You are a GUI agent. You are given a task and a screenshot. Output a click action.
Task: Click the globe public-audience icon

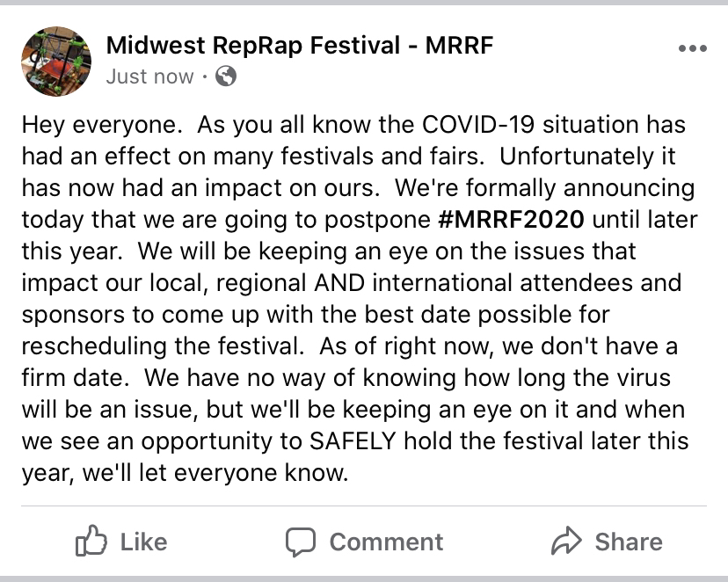(226, 76)
